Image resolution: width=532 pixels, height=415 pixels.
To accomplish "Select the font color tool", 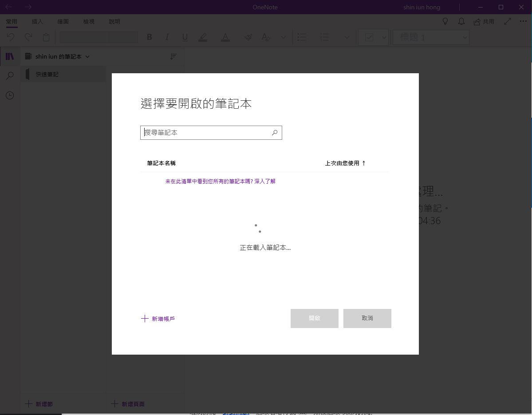I will [x=225, y=37].
